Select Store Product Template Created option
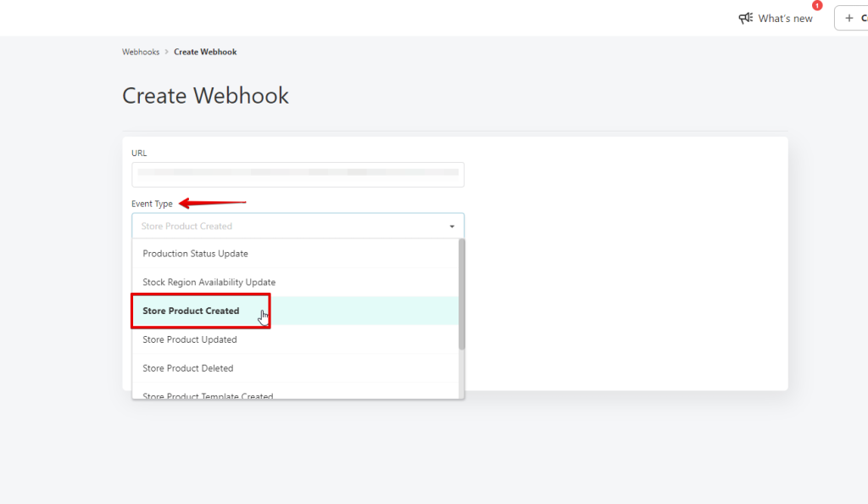The image size is (868, 504). pyautogui.click(x=208, y=395)
